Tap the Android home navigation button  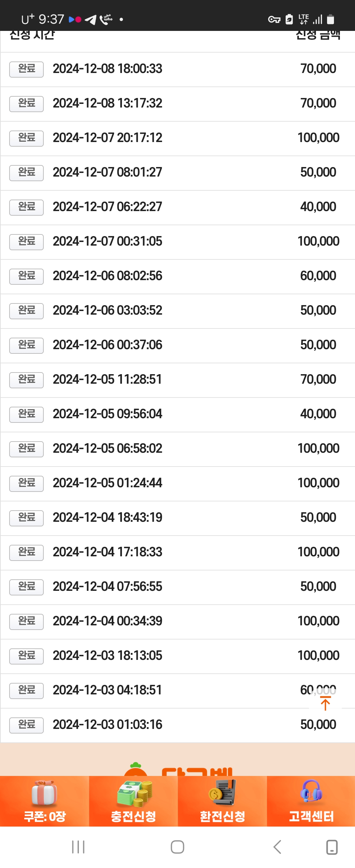pos(177,847)
